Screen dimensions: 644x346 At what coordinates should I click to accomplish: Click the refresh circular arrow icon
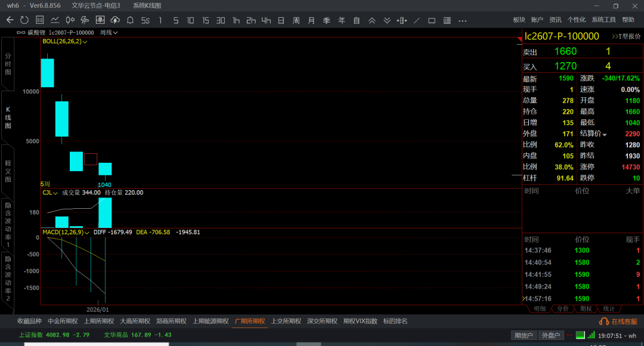tap(24, 20)
